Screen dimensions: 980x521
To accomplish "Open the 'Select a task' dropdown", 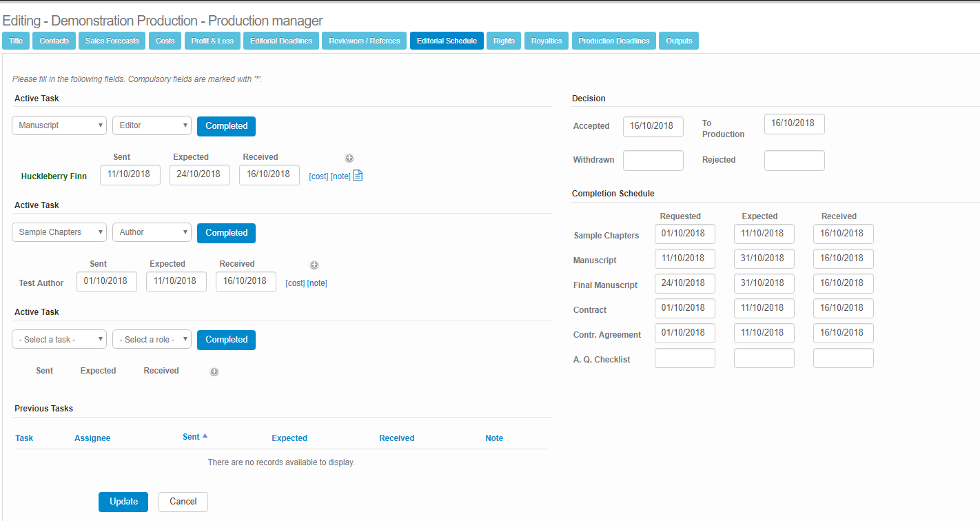I will pyautogui.click(x=59, y=339).
